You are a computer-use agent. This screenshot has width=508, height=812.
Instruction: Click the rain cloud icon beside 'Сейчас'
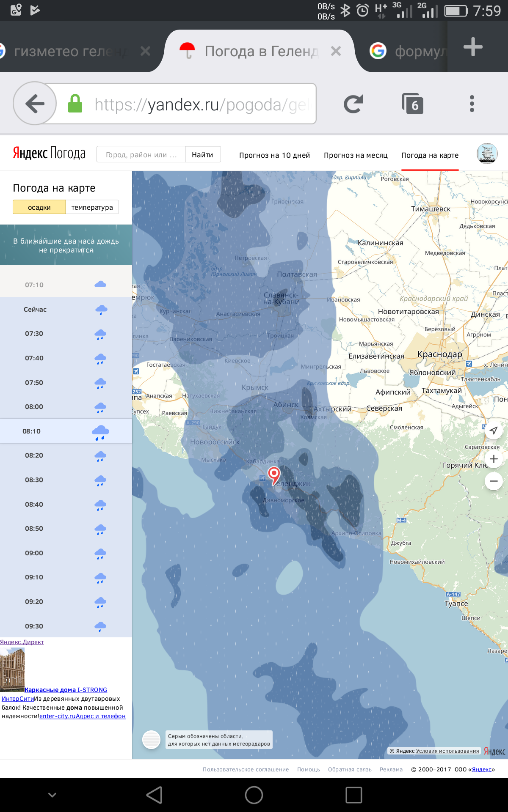pos(101,310)
